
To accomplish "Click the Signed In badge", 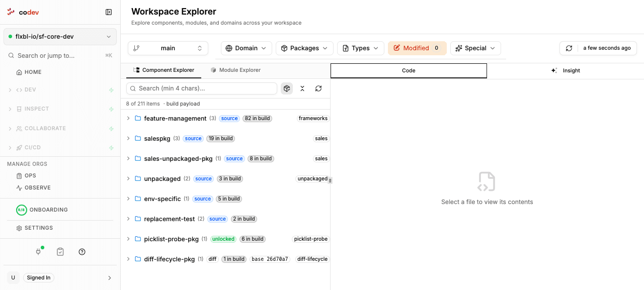I will [x=39, y=277].
